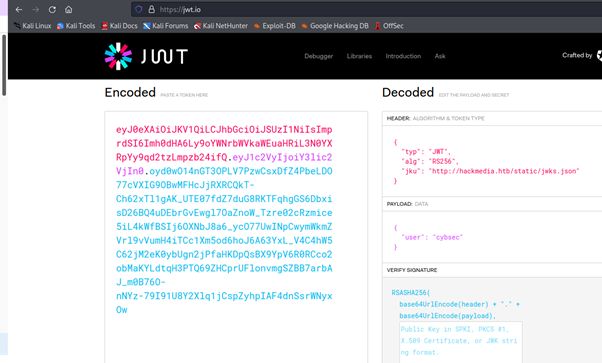Open the Google Hacking DB bookmark

click(335, 26)
